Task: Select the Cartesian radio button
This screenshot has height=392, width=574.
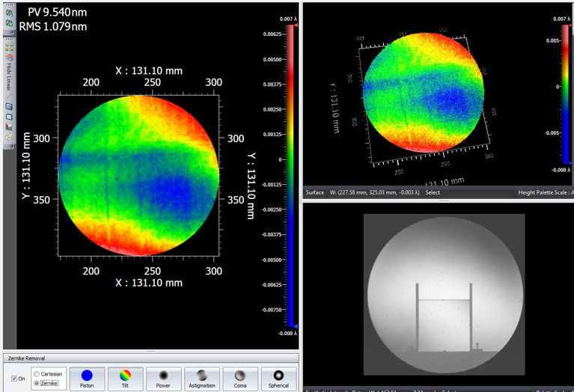Action: coord(36,373)
